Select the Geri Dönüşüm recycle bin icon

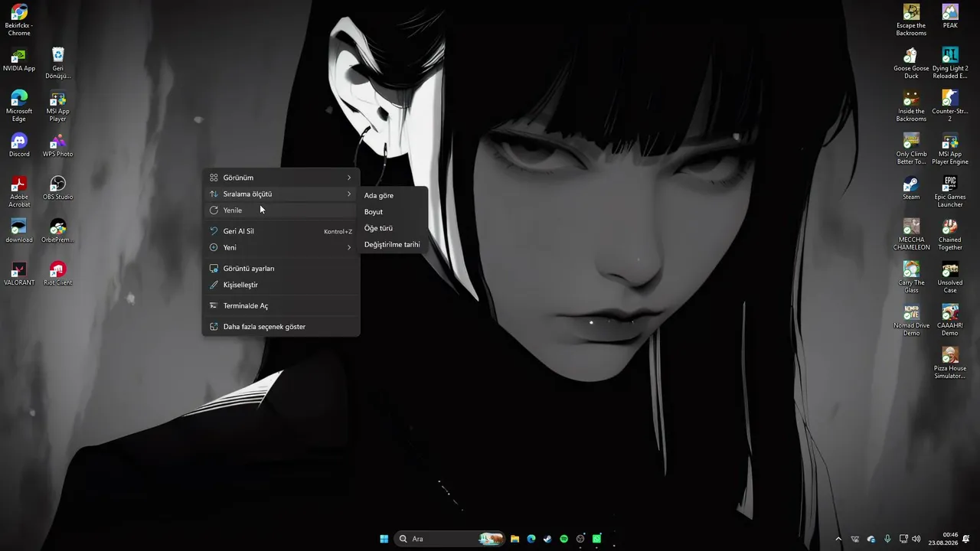(x=58, y=63)
